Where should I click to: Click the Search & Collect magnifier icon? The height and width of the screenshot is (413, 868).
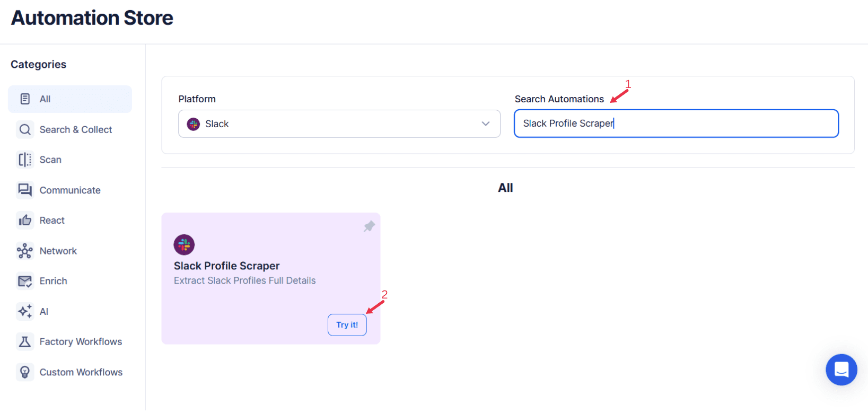(x=25, y=129)
